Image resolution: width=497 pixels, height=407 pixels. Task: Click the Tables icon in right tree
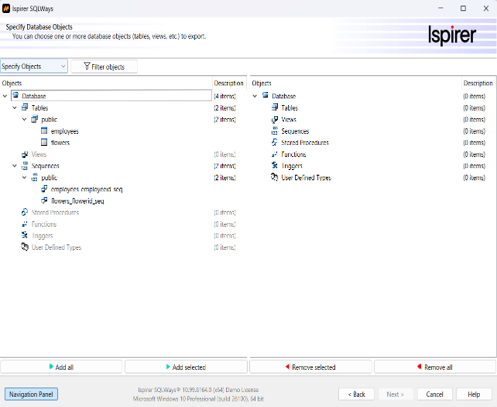pos(275,107)
